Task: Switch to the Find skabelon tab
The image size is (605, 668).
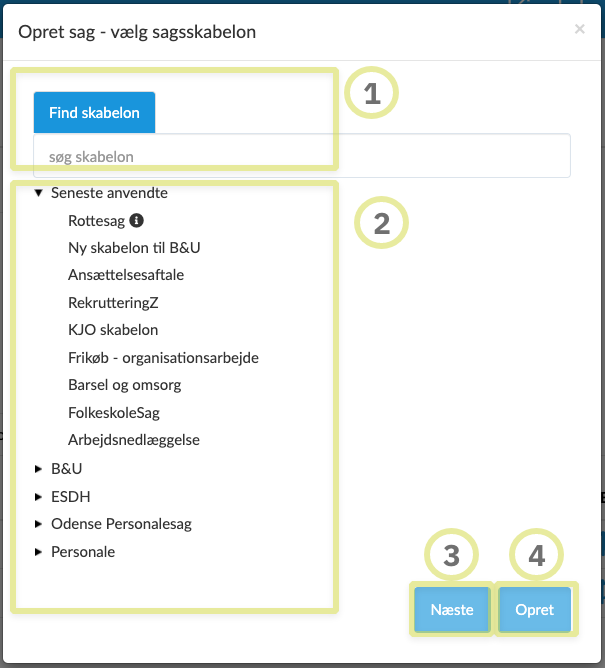Action: [94, 113]
